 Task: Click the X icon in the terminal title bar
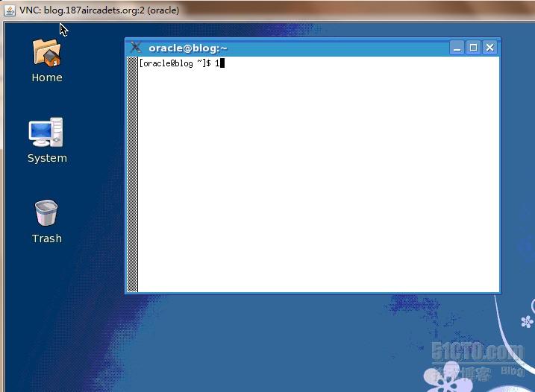pyautogui.click(x=136, y=48)
